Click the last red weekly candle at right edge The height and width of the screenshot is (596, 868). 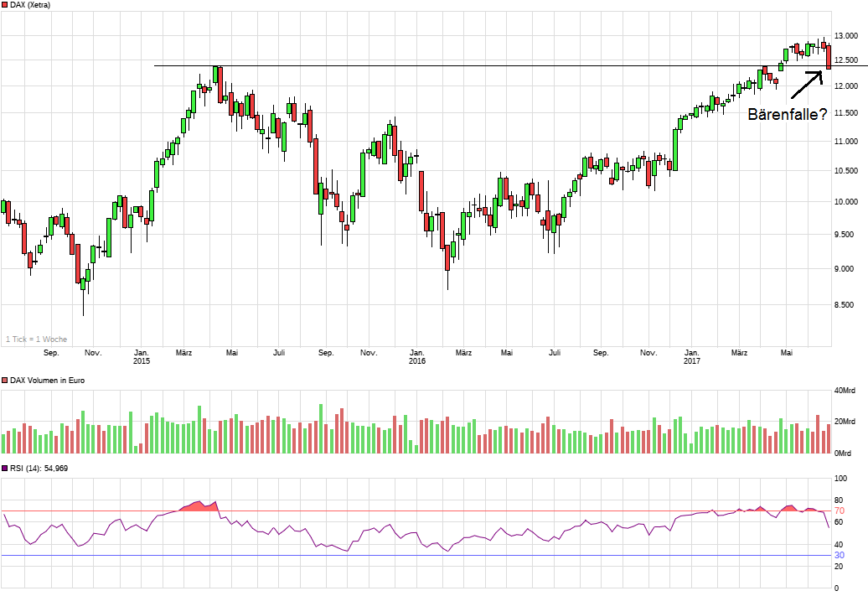coord(829,57)
